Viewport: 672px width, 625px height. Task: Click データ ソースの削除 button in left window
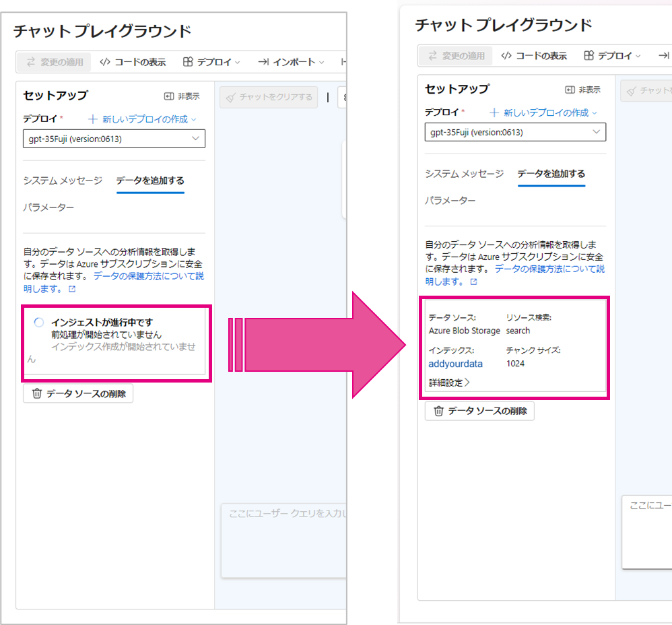click(x=78, y=393)
